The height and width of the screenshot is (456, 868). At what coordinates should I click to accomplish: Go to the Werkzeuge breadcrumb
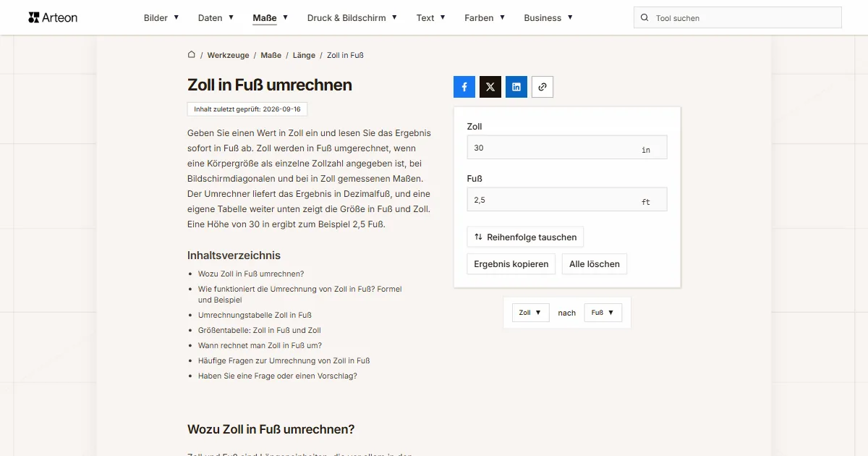point(228,55)
